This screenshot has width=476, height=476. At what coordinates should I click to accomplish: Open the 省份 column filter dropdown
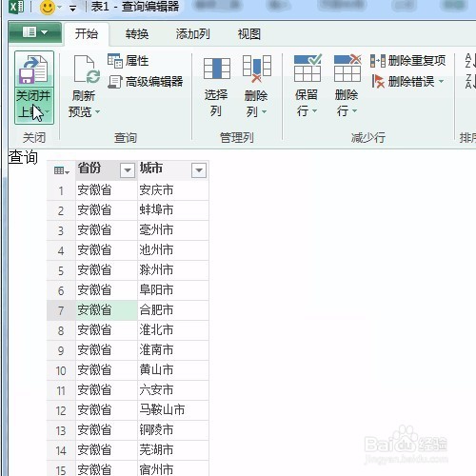pos(128,170)
